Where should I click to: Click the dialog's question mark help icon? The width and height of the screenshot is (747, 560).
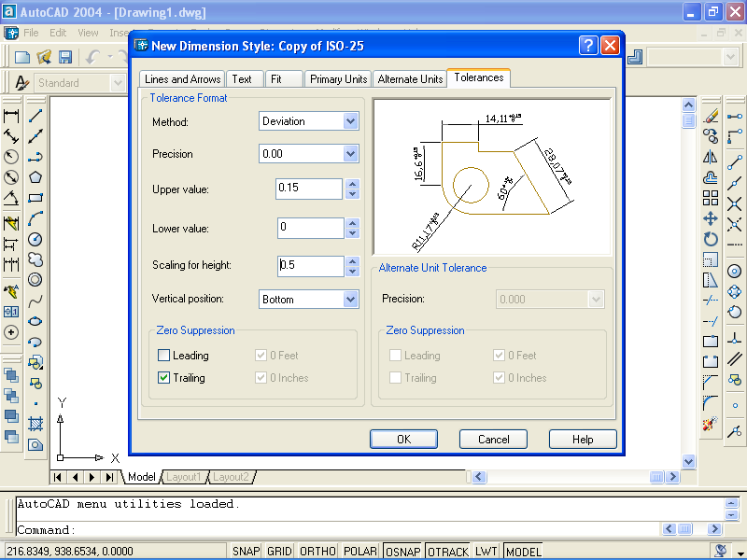click(x=588, y=46)
